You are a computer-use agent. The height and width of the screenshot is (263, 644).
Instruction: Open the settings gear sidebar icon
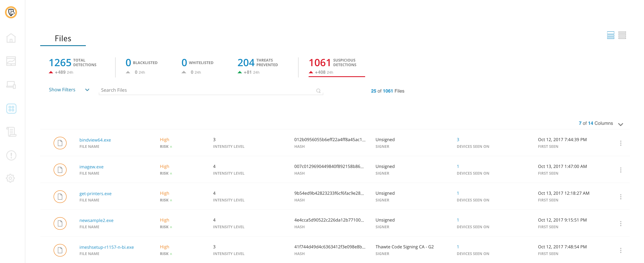[10, 178]
